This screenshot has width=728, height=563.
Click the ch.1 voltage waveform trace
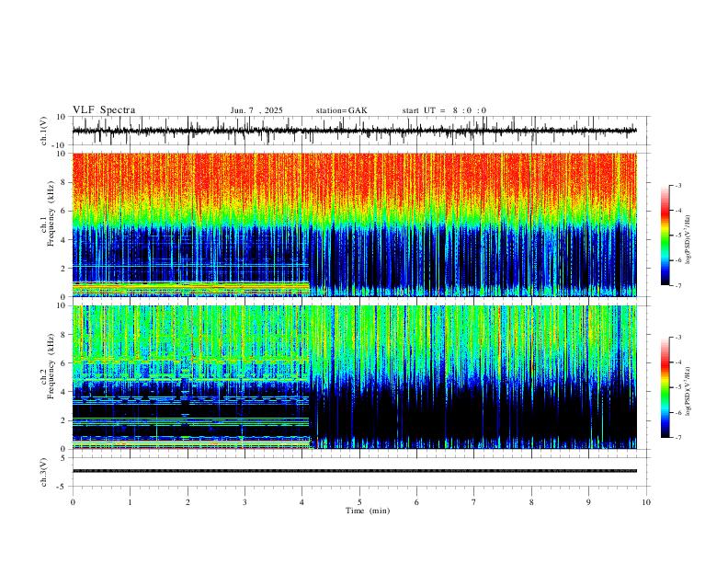354,131
